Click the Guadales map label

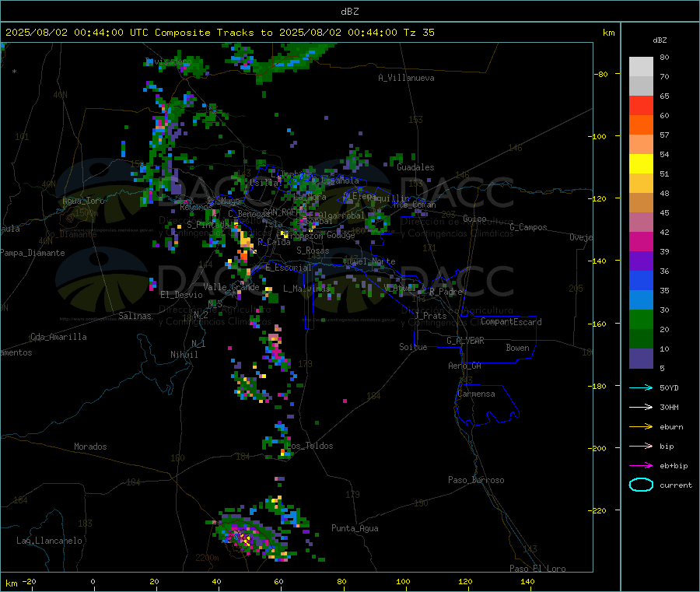point(415,167)
